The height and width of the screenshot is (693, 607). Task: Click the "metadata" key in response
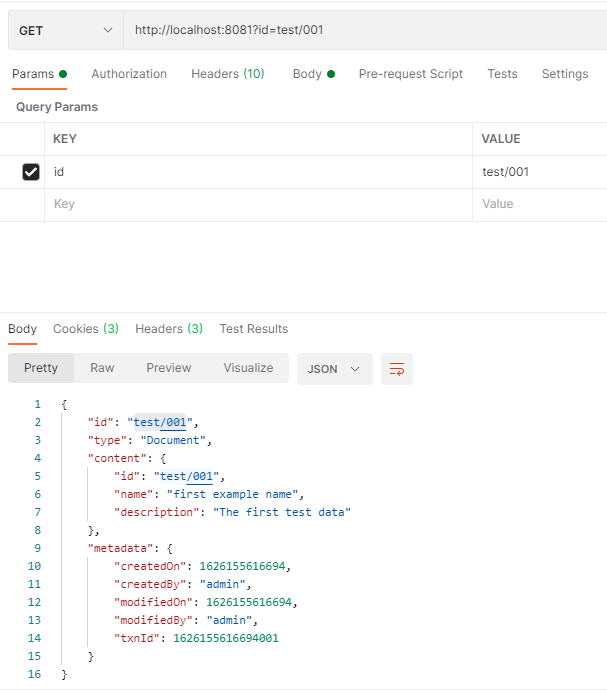coord(120,548)
